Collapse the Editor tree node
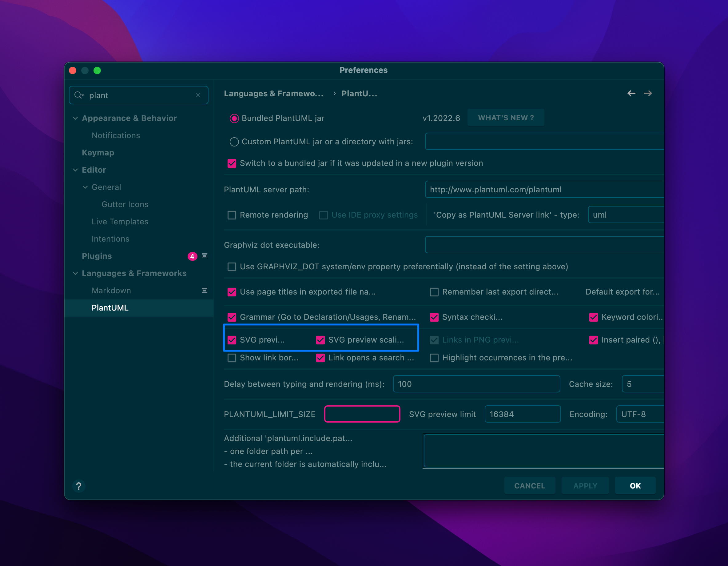This screenshot has width=728, height=566. click(75, 170)
